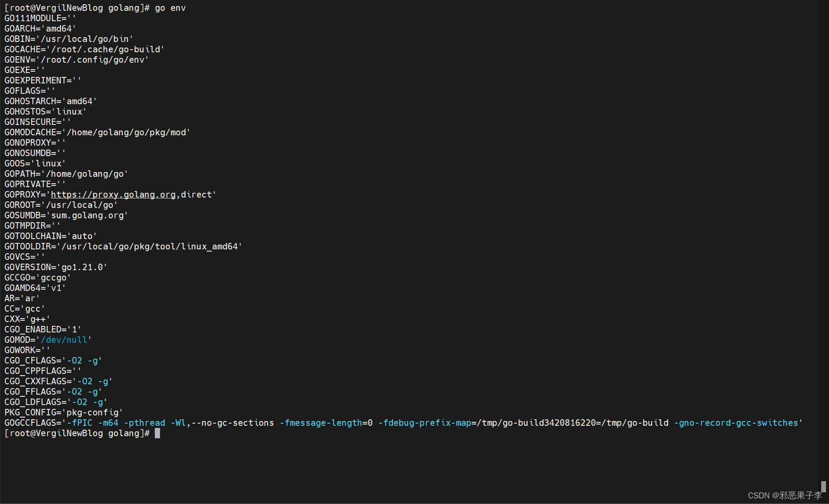Click the CXX='g++' line
This screenshot has width=829, height=504.
click(27, 319)
